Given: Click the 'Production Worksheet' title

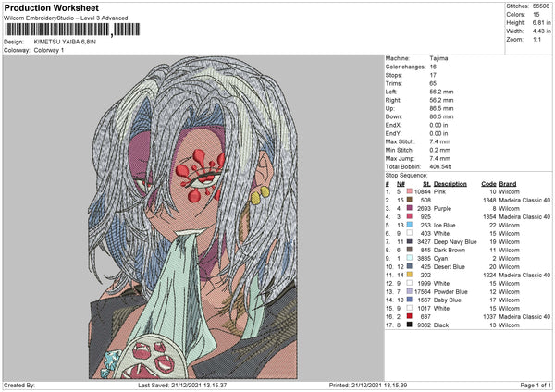Looking at the screenshot, I should tap(51, 7).
